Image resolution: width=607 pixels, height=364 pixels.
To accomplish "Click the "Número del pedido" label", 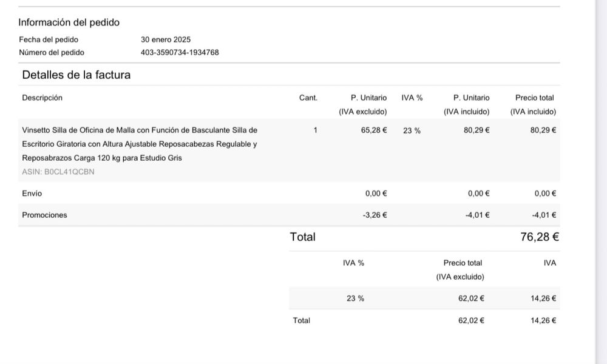I will click(52, 53).
